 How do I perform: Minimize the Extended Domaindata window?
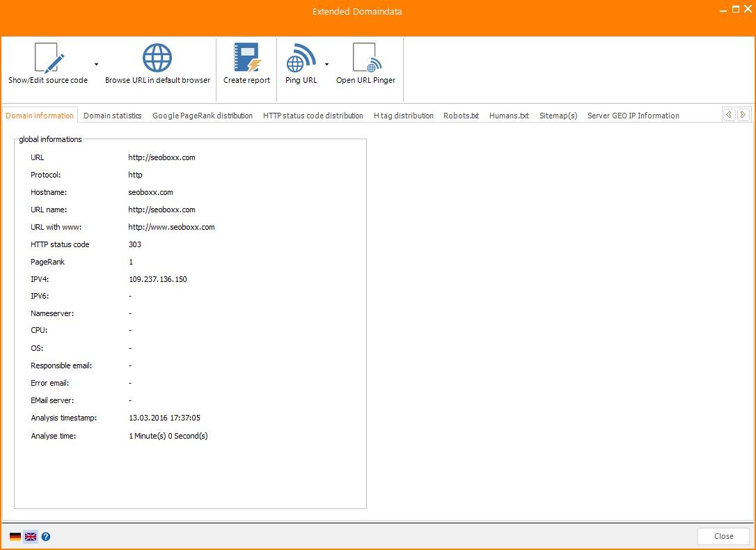(724, 10)
